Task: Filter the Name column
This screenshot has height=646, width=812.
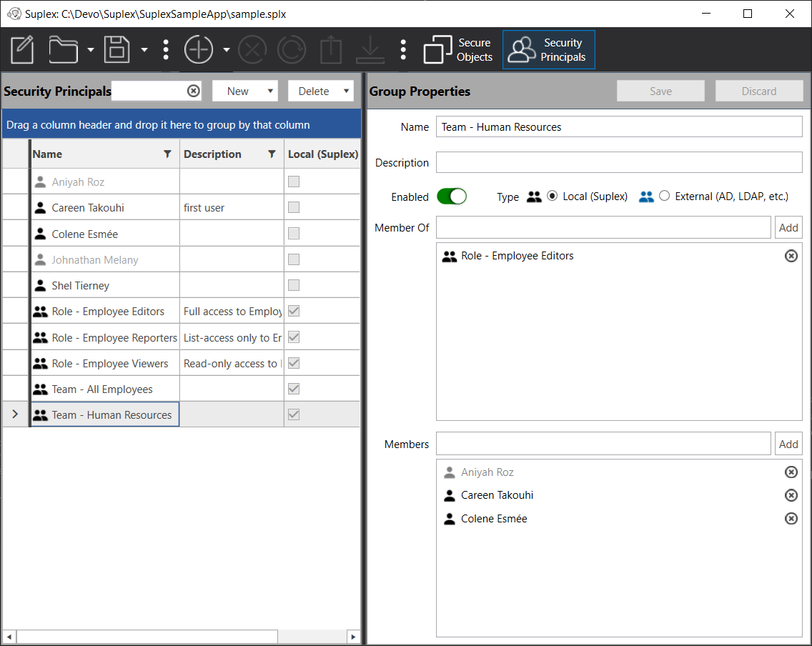Action: point(167,154)
